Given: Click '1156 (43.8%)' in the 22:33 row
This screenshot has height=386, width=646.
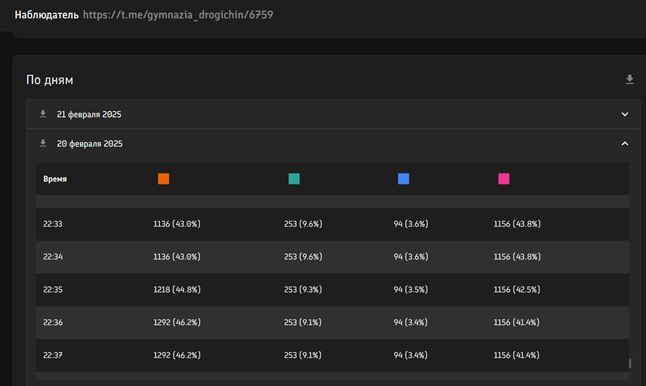Looking at the screenshot, I should click(x=517, y=224).
